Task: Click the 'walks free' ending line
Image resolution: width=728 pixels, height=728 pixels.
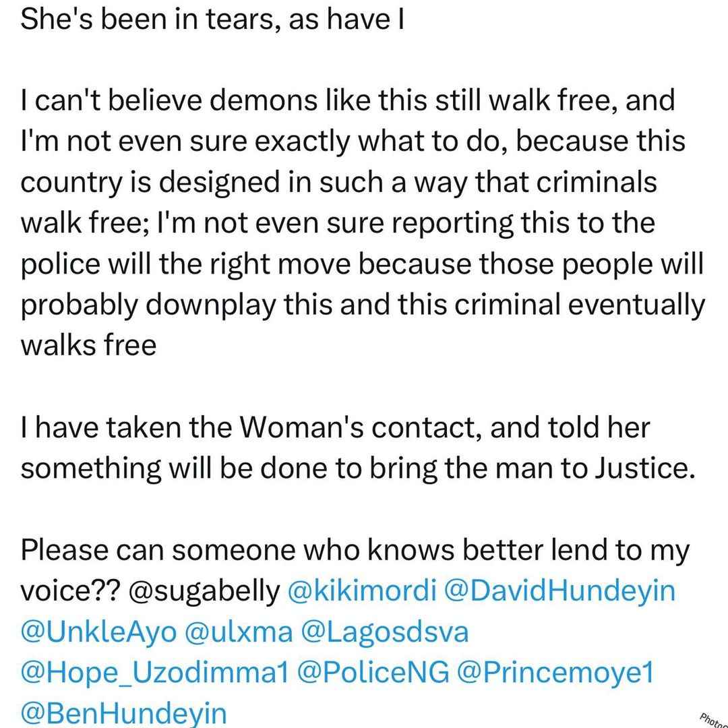Action: [x=89, y=345]
